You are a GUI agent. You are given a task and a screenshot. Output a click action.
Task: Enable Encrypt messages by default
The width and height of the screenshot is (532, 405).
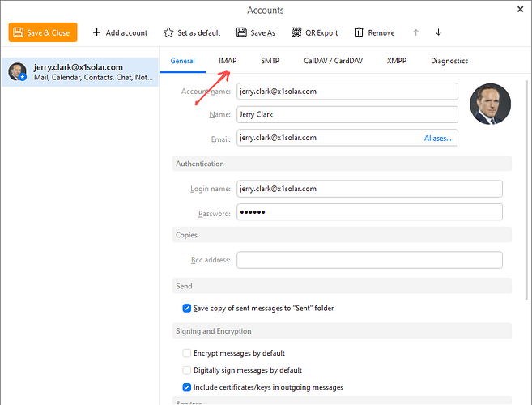pyautogui.click(x=186, y=353)
